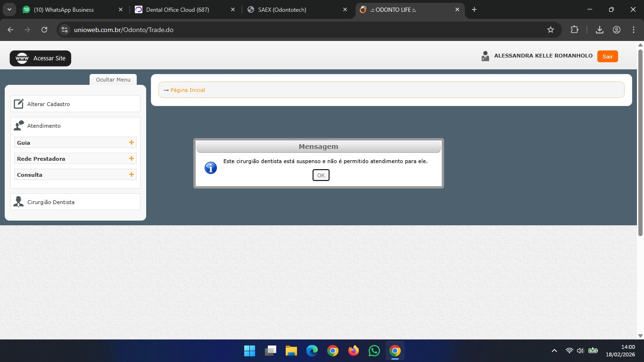Screen dimensions: 644x362
Task: Click the battery tray icon
Action: pyautogui.click(x=593, y=351)
